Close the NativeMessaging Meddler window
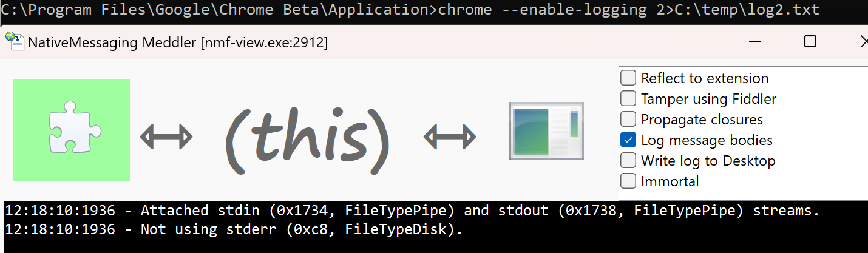Image resolution: width=868 pixels, height=253 pixels. (x=863, y=41)
